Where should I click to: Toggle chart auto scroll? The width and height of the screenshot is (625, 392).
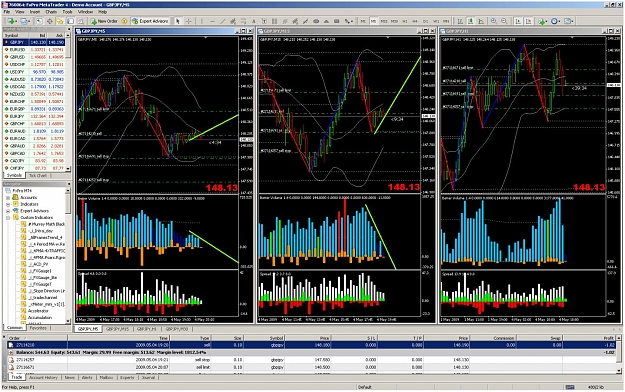click(518, 21)
